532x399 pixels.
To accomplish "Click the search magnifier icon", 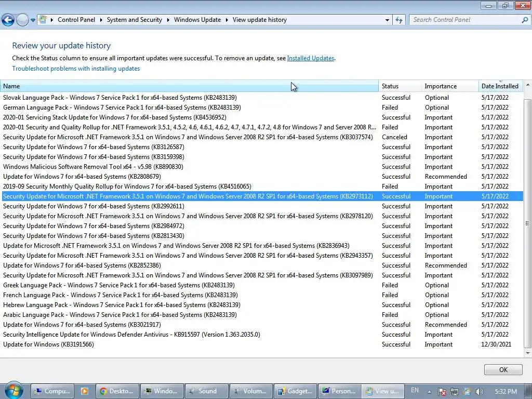I will click(525, 20).
